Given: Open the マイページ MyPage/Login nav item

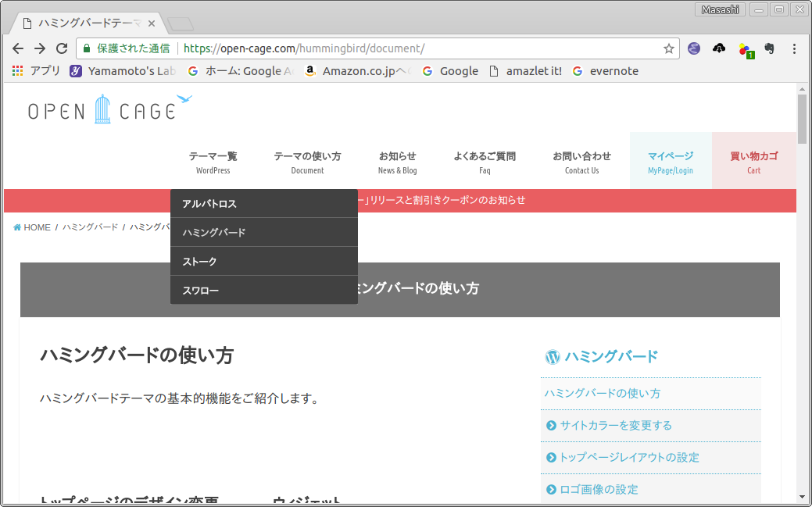Looking at the screenshot, I should coord(671,162).
